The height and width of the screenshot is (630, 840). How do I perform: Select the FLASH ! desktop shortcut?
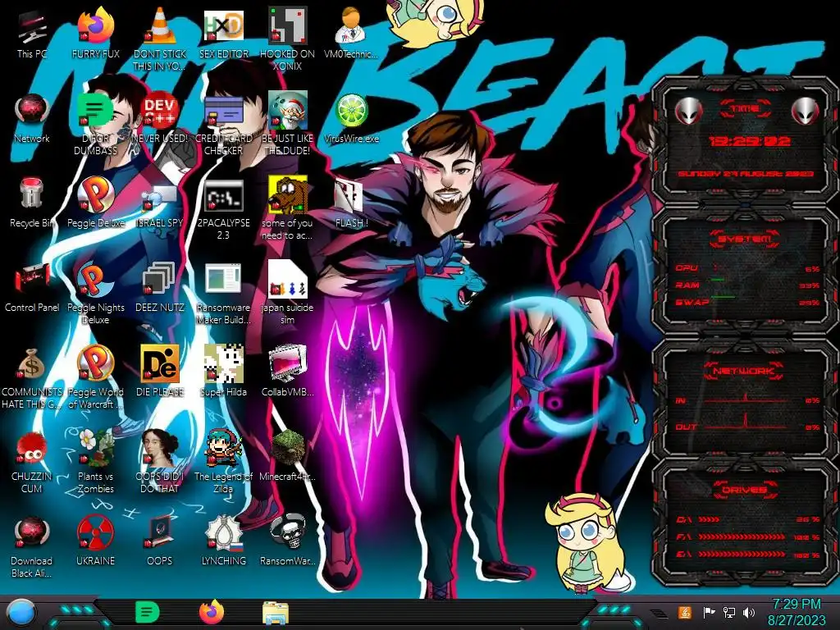(351, 203)
